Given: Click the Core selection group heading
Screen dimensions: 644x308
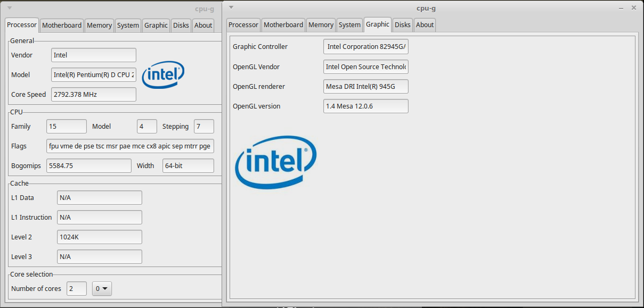Looking at the screenshot, I should click(31, 274).
